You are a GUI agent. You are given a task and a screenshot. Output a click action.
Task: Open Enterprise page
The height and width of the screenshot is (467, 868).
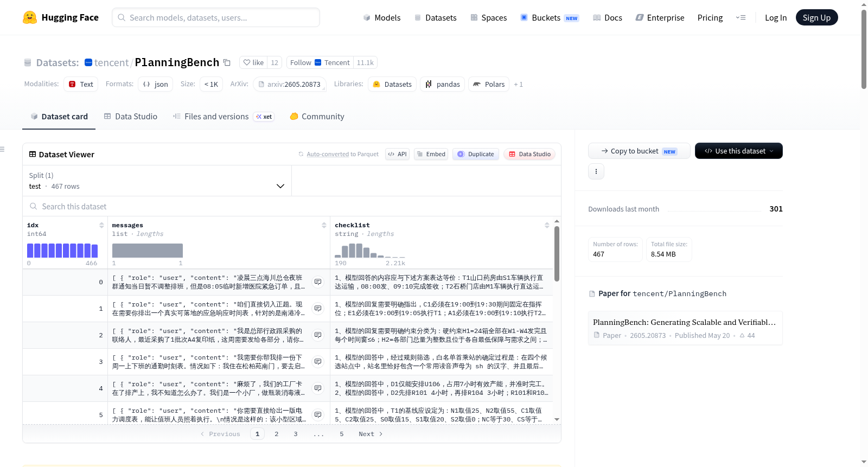(x=660, y=17)
